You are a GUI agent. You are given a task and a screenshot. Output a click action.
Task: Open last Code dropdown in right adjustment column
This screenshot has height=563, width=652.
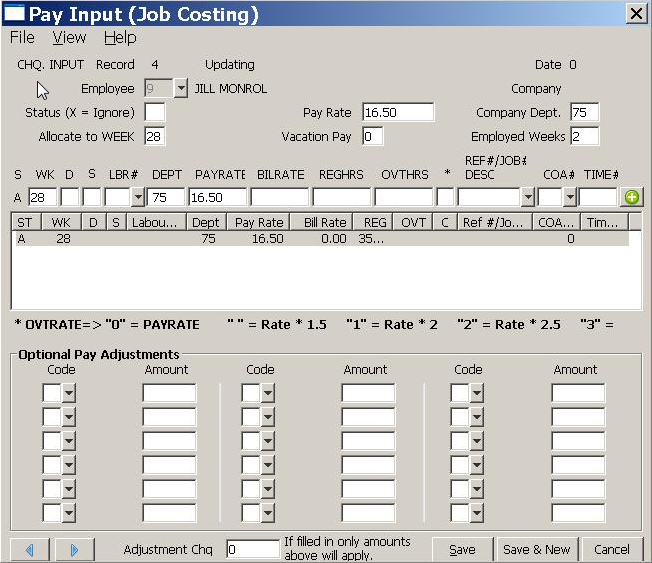(x=477, y=513)
